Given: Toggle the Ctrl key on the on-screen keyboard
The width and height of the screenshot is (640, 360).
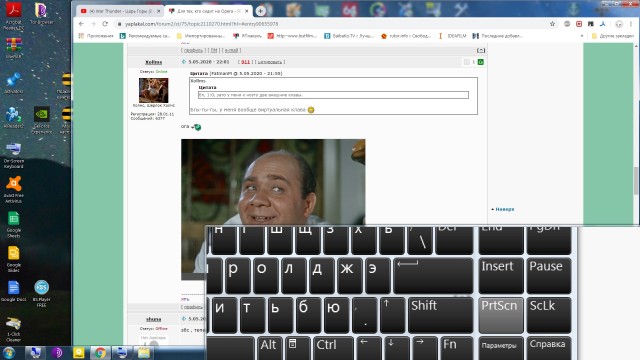Looking at the screenshot, I should point(333,348).
